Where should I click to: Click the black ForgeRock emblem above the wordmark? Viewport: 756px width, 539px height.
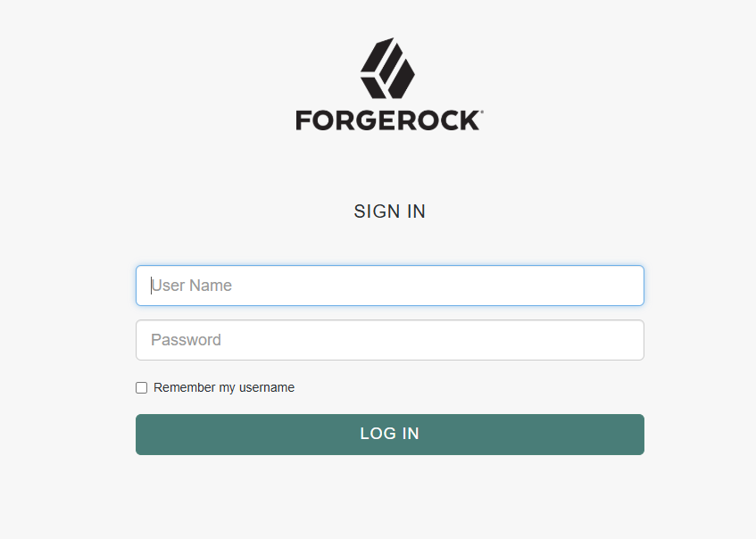tap(387, 68)
